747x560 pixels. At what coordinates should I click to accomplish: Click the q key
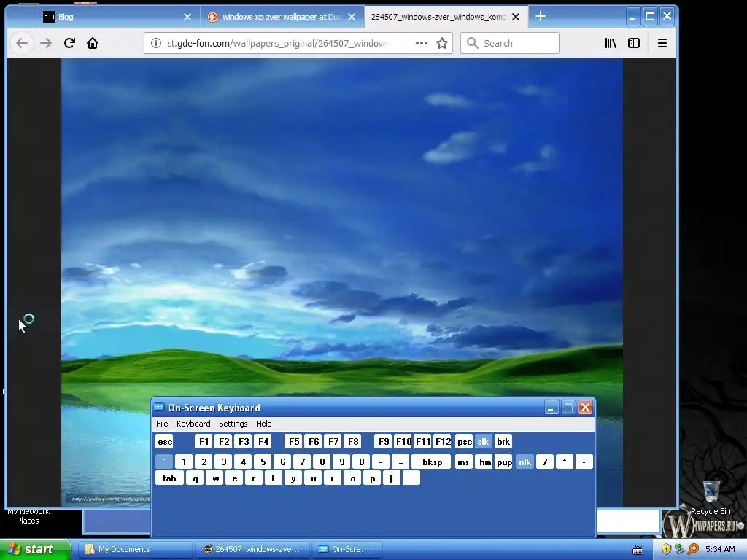tap(195, 478)
